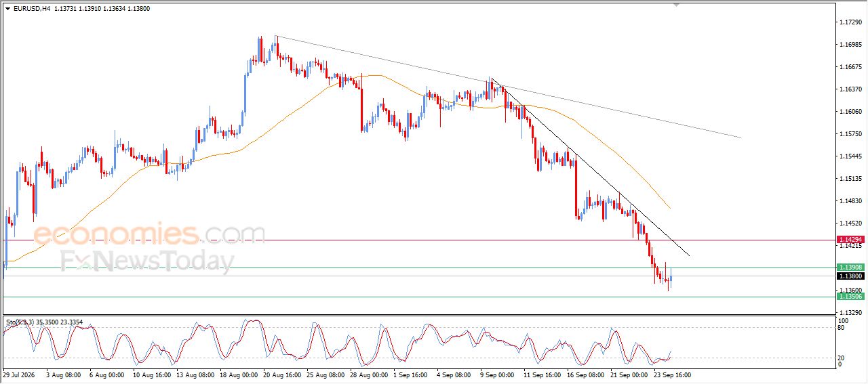Click the 4 Sep 08:00 time label
Image resolution: width=868 pixels, height=384 pixels.
(454, 375)
